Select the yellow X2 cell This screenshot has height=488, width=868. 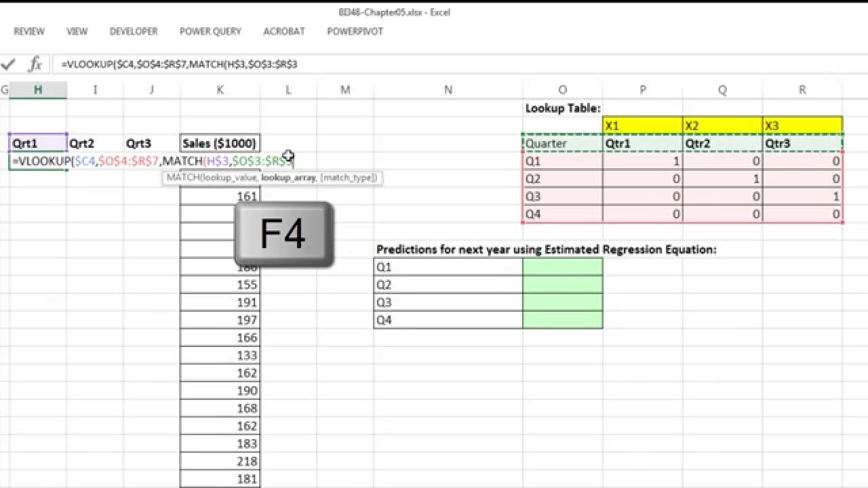[722, 125]
